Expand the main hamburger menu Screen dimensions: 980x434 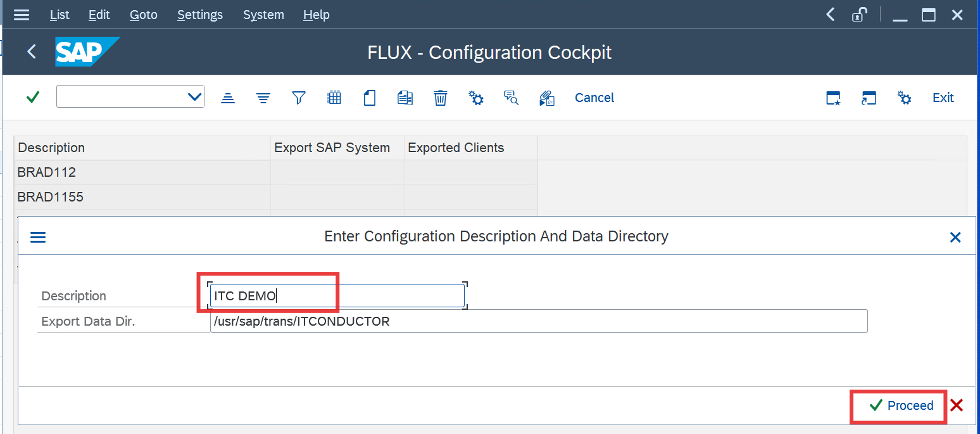point(22,15)
